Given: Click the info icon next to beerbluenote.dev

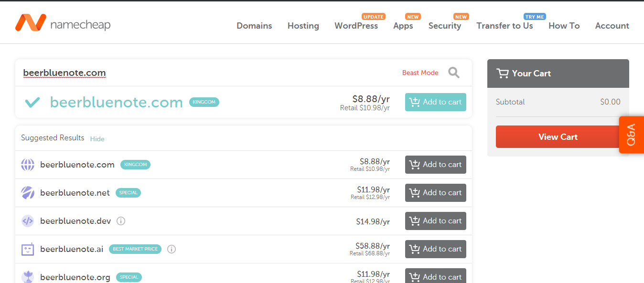Looking at the screenshot, I should [121, 221].
